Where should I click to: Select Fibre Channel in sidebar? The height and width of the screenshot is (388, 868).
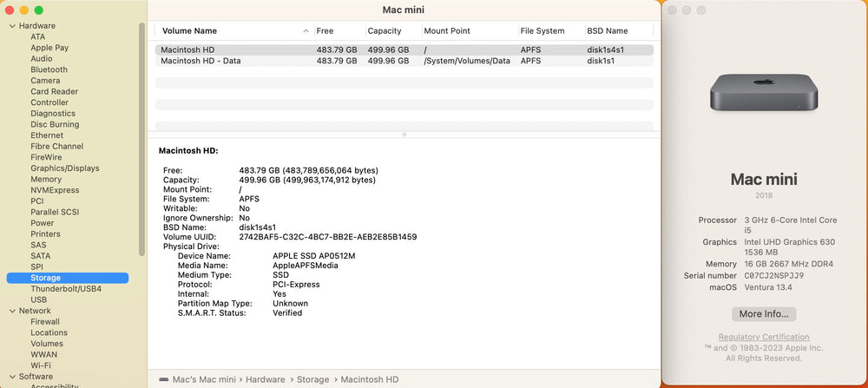[57, 146]
